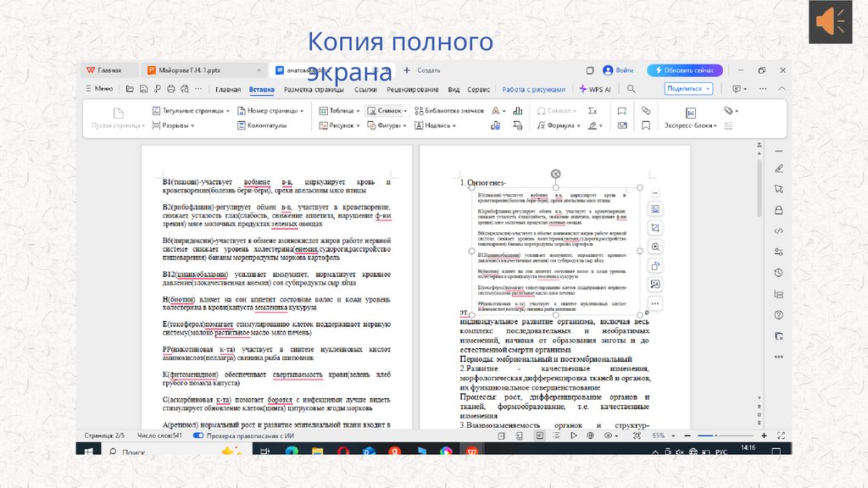The image size is (868, 488).
Task: Click the rotate handle above the selected picture
Action: click(x=555, y=174)
